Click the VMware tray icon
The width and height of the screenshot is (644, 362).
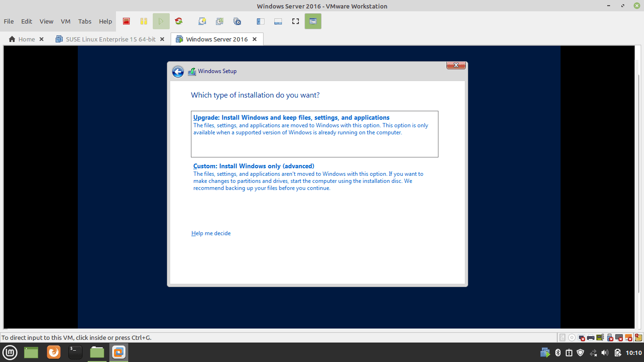point(545,353)
